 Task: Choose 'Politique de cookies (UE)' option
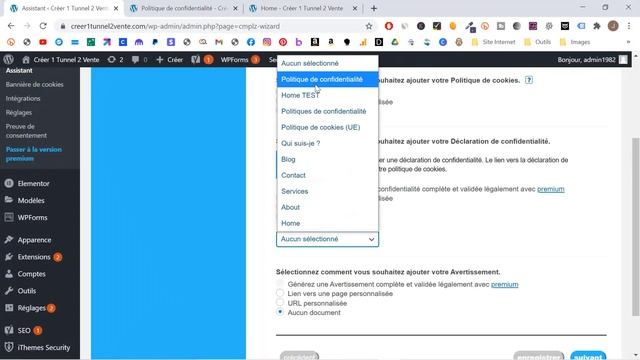(327, 127)
